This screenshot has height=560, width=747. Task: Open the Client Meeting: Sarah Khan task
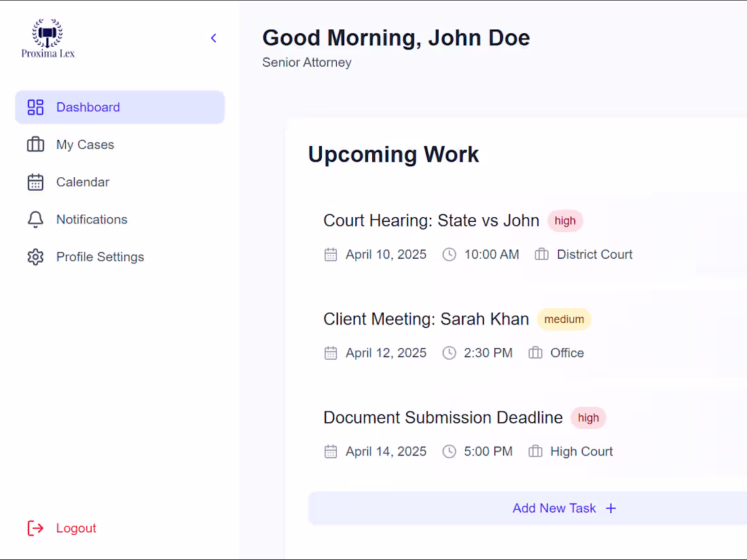tap(426, 319)
